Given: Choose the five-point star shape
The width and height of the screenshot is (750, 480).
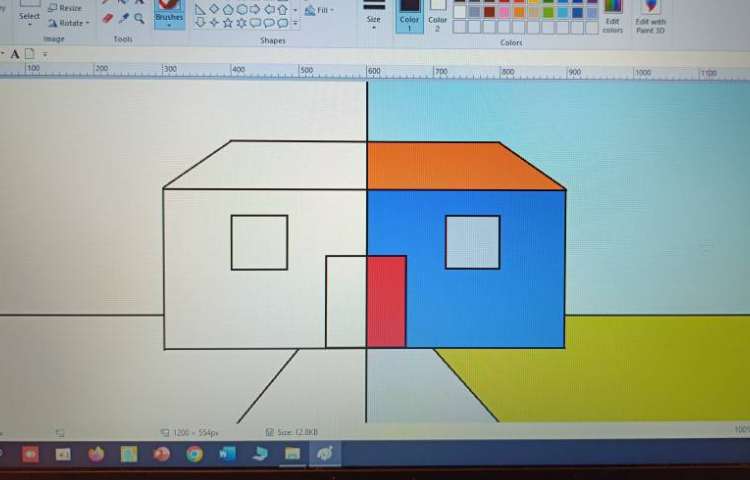Looking at the screenshot, I should tap(228, 23).
